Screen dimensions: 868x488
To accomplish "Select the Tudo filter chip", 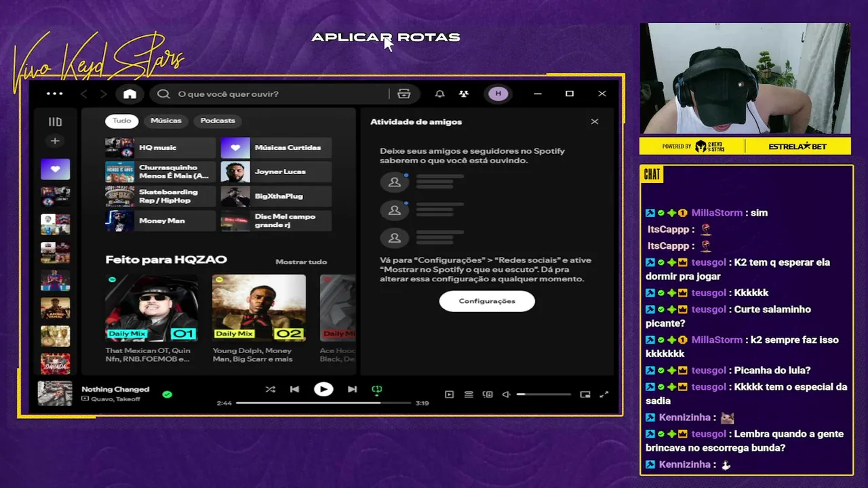I will pyautogui.click(x=122, y=121).
